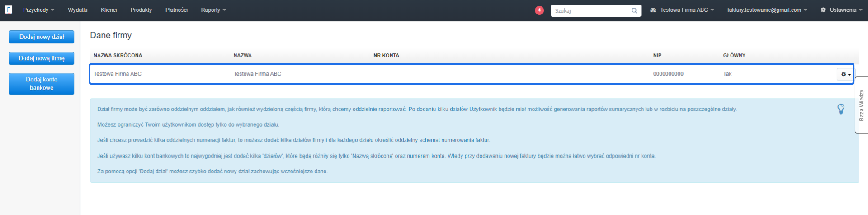Click the Dane firmy page heading
The image size is (868, 215).
[111, 35]
